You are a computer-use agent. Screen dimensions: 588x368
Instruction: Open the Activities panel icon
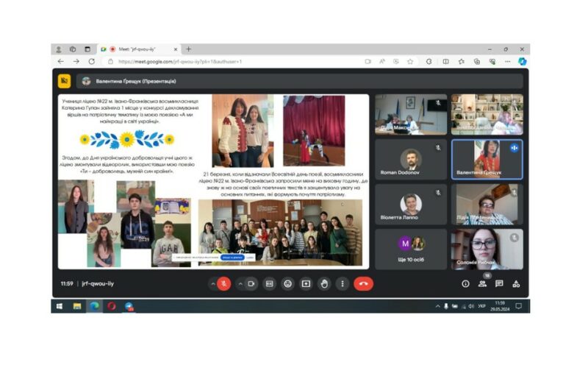(x=516, y=283)
